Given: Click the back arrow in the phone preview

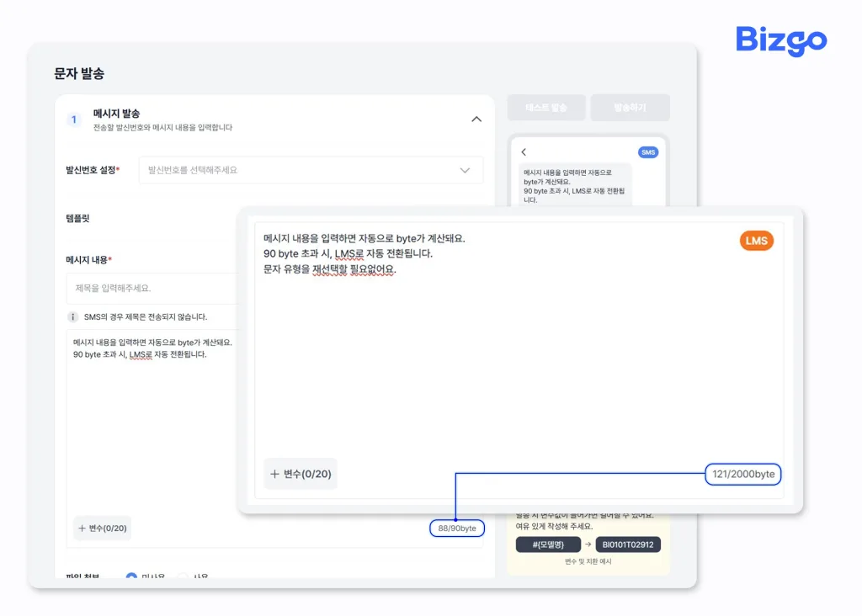Looking at the screenshot, I should pos(524,152).
